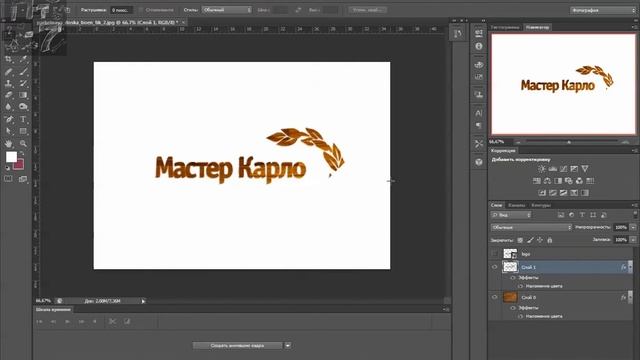This screenshot has width=640, height=360.
Task: Reset to default colors icon
Action: (x=7, y=168)
